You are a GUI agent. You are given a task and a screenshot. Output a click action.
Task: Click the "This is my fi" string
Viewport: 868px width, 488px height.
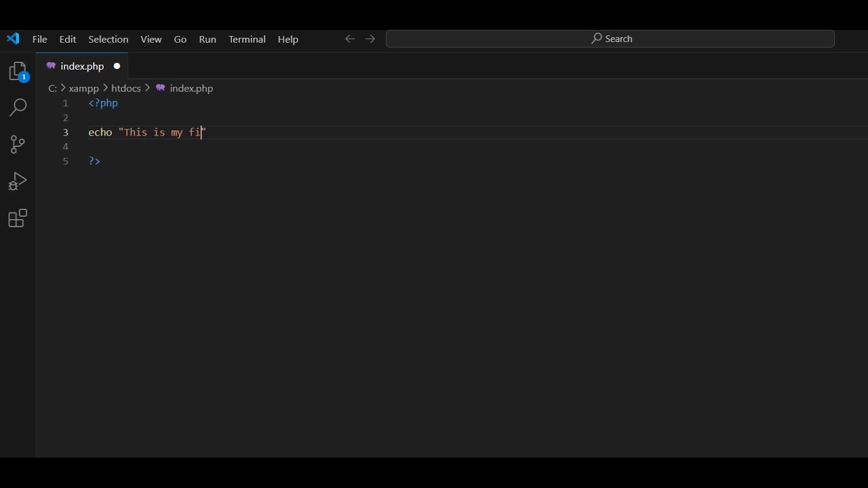click(x=162, y=132)
